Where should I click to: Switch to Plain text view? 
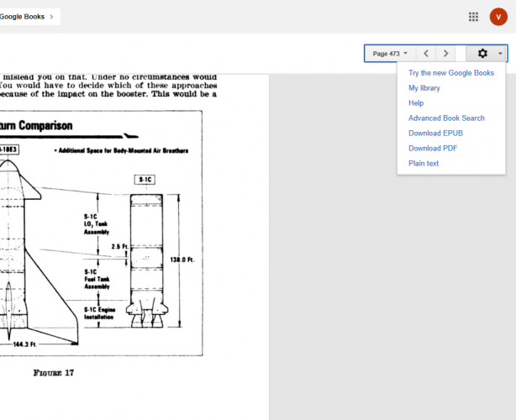pos(424,164)
